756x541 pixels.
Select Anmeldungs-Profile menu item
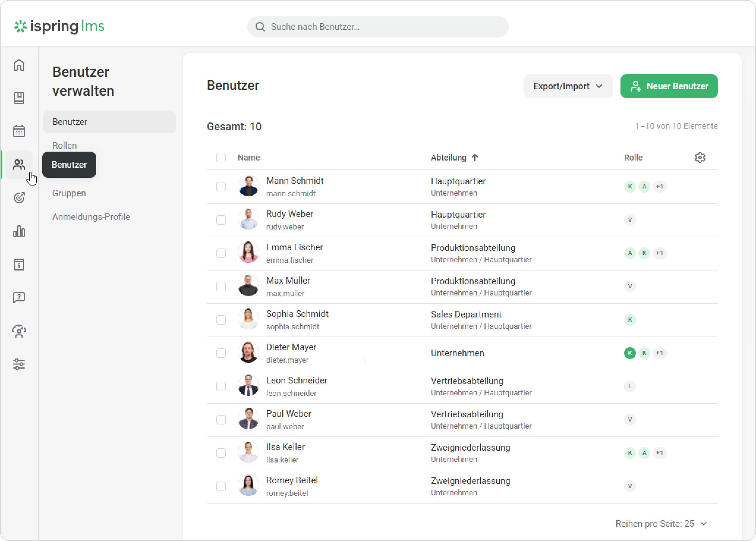[91, 217]
